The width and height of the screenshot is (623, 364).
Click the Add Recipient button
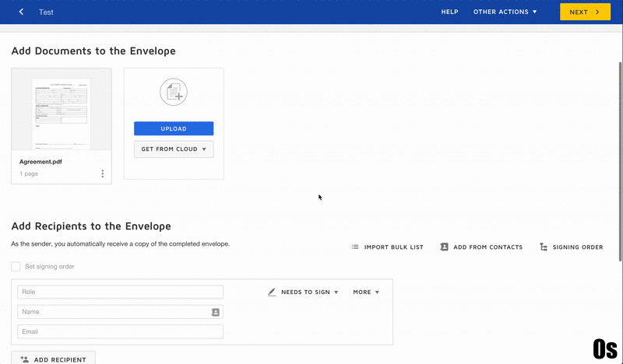(x=53, y=359)
